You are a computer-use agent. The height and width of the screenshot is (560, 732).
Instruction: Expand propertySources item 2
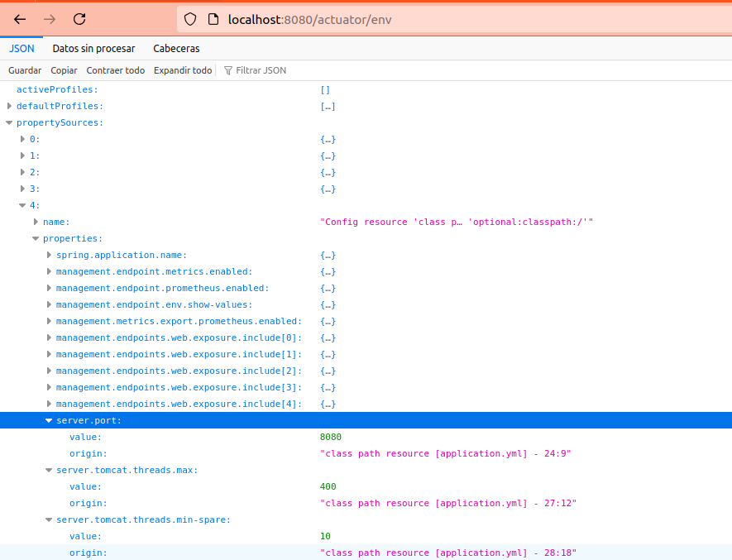(22, 172)
